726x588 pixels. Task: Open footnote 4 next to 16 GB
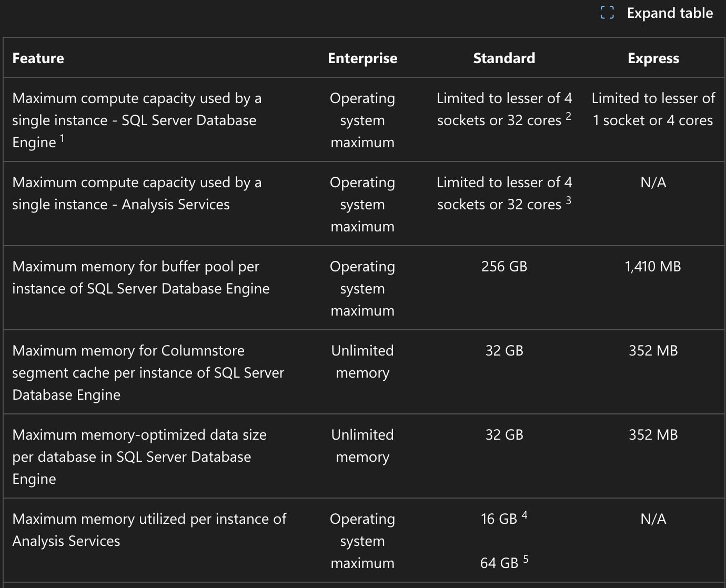(x=525, y=514)
